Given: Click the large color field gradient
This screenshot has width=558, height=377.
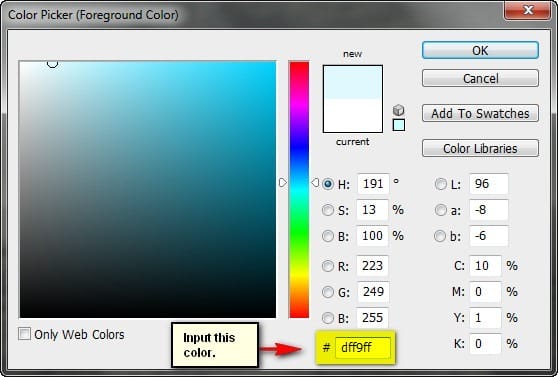Looking at the screenshot, I should (x=148, y=189).
